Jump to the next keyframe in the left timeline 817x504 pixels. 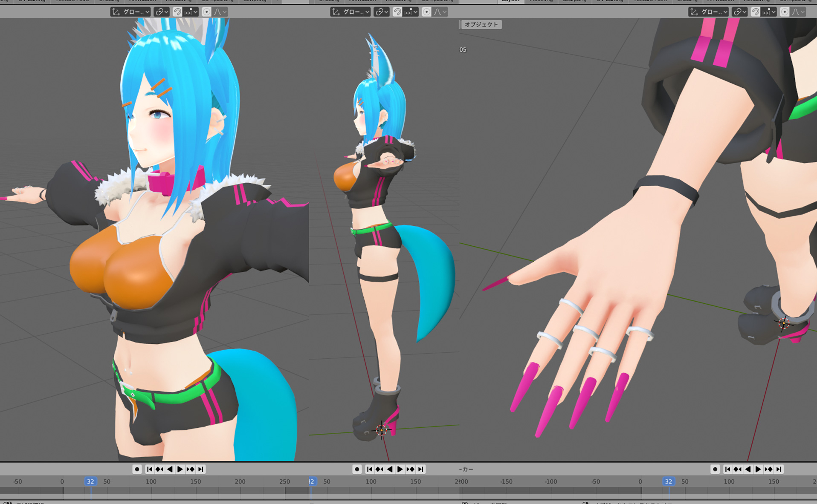pyautogui.click(x=190, y=469)
